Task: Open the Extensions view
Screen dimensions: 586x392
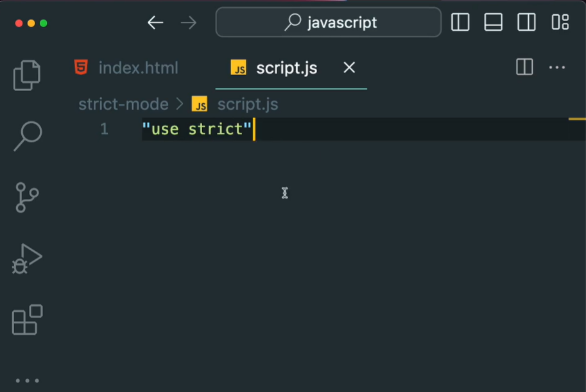Action: pos(27,320)
